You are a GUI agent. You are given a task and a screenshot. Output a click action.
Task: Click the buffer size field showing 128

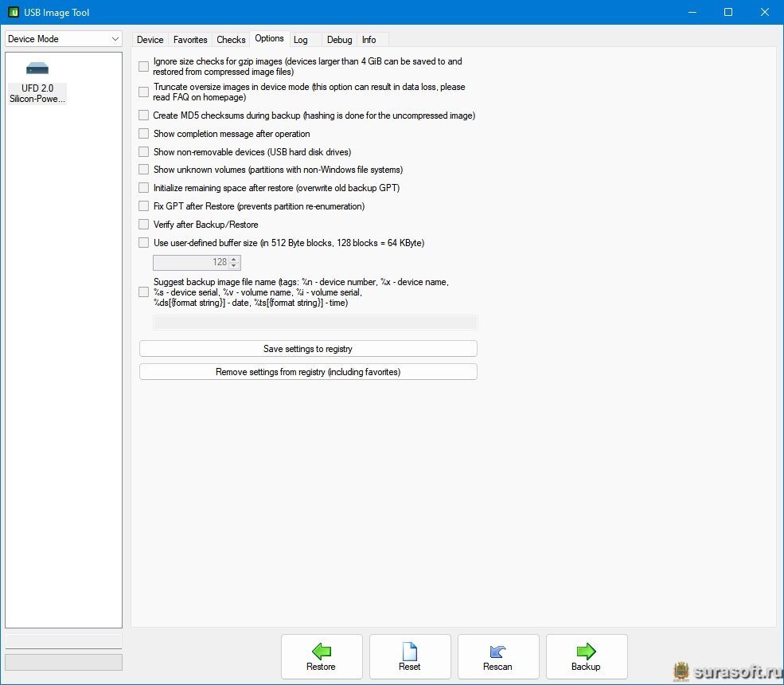coord(191,262)
